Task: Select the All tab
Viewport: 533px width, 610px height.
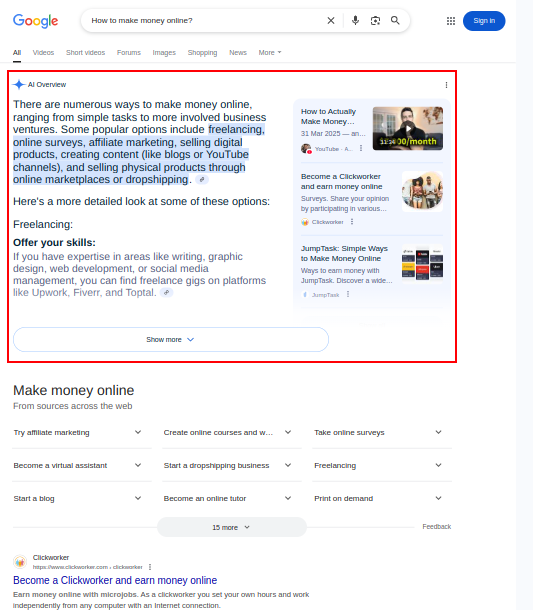Action: 17,53
